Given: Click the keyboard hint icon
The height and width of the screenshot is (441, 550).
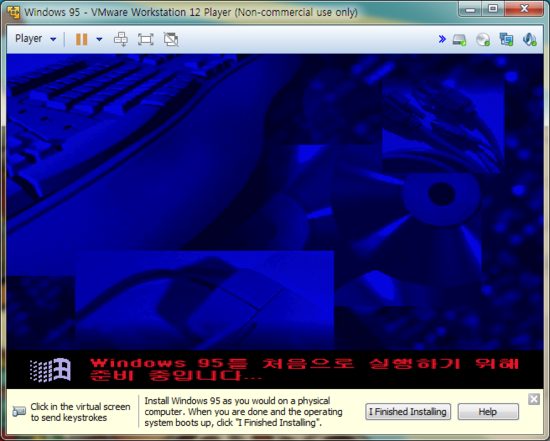Looking at the screenshot, I should coord(19,411).
